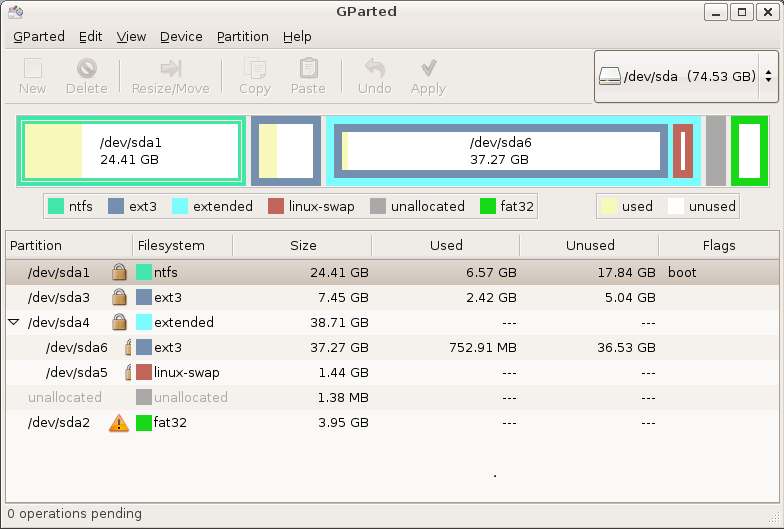This screenshot has height=529, width=784.
Task: Open the Help menu
Action: click(x=297, y=36)
